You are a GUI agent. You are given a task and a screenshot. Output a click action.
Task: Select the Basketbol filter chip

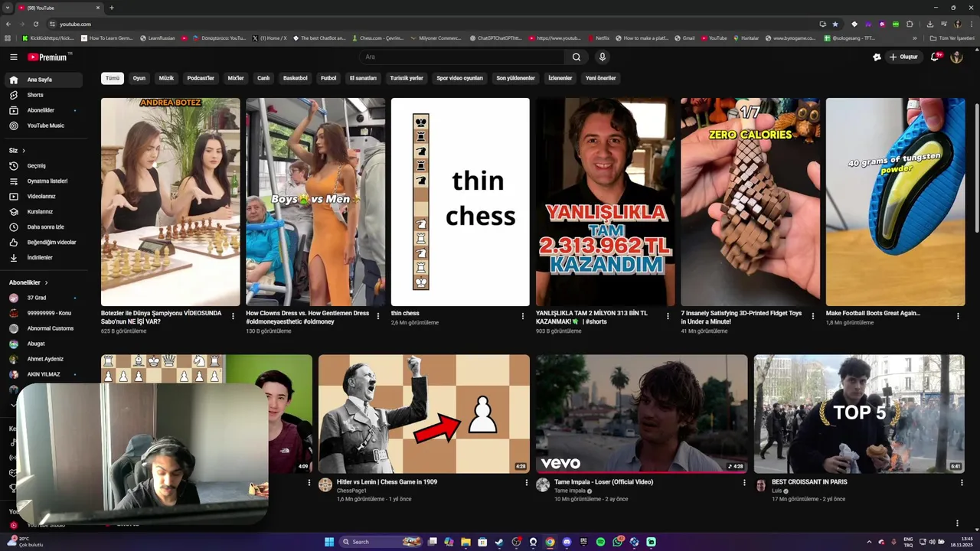click(295, 78)
